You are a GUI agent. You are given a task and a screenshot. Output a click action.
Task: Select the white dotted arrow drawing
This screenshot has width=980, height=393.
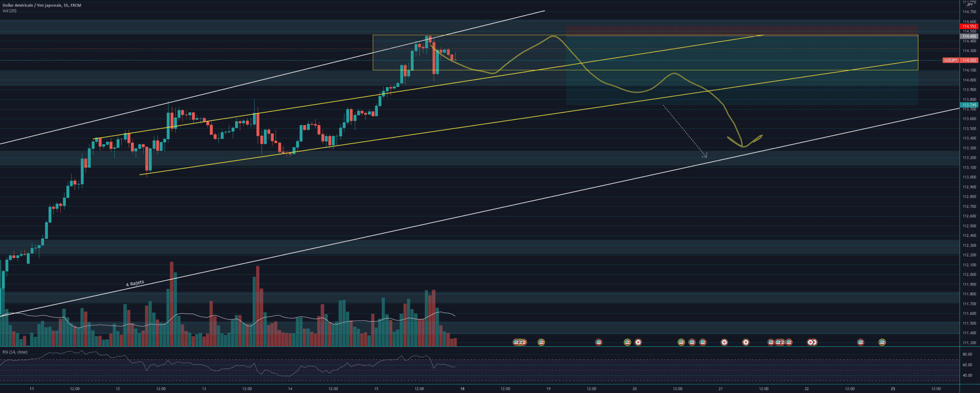pos(685,131)
